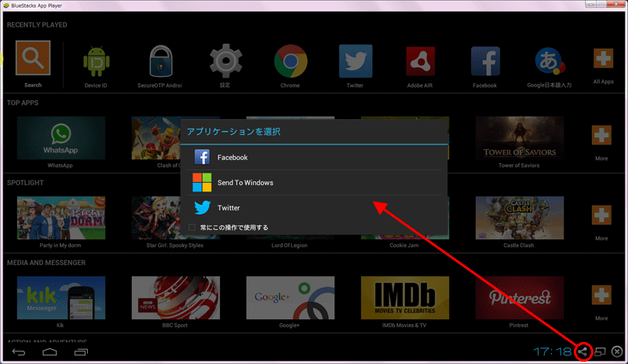Viewport: 628px width, 364px height.
Task: Open the Pinterest tile
Action: [520, 297]
